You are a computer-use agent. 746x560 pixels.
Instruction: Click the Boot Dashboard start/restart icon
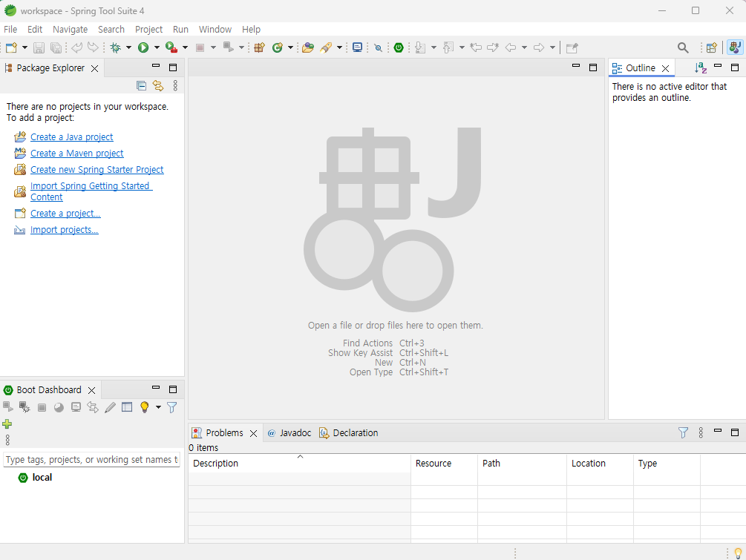[8, 406]
